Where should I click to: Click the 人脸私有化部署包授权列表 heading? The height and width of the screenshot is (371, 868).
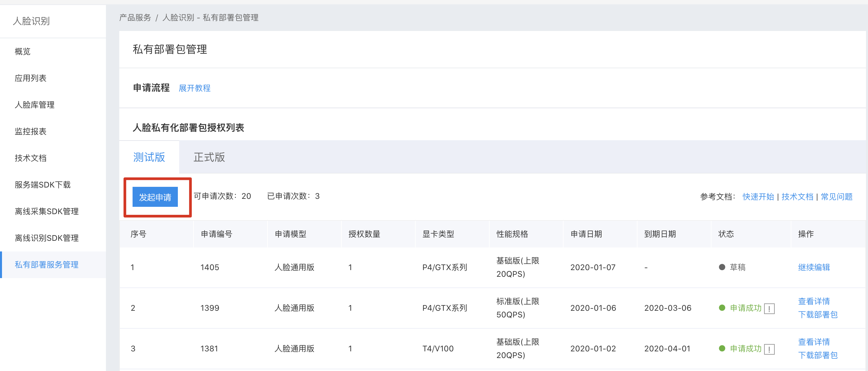pos(189,128)
